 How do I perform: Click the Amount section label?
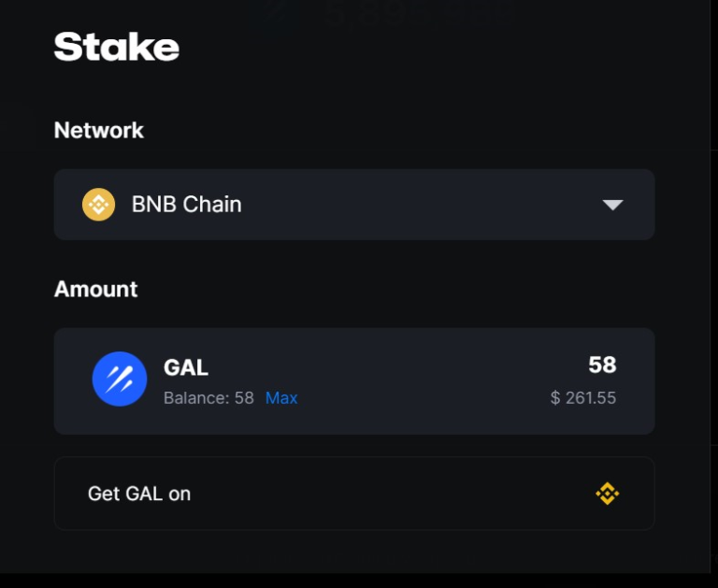click(x=96, y=289)
